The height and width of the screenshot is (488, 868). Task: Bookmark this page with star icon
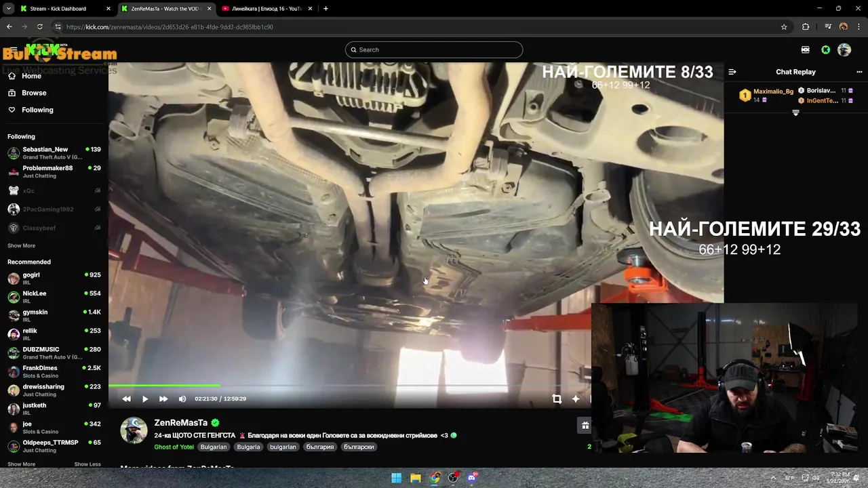784,27
